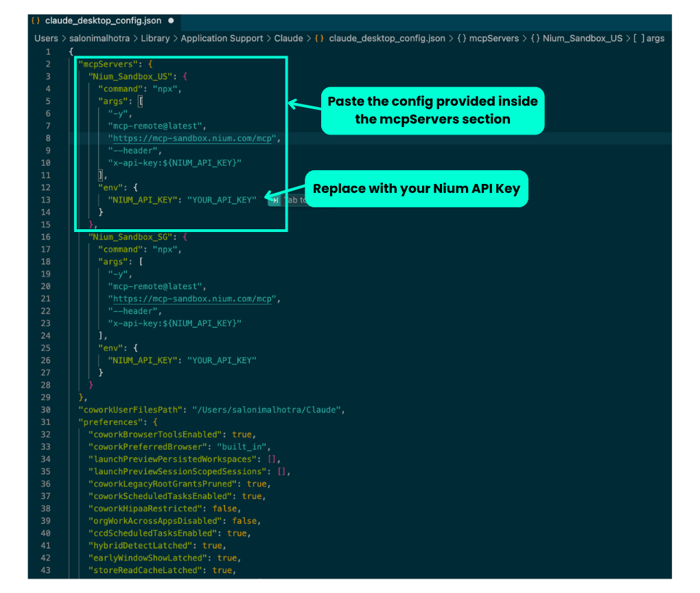
Task: Click the chevron between Users and salonimalhotra
Action: (64, 38)
